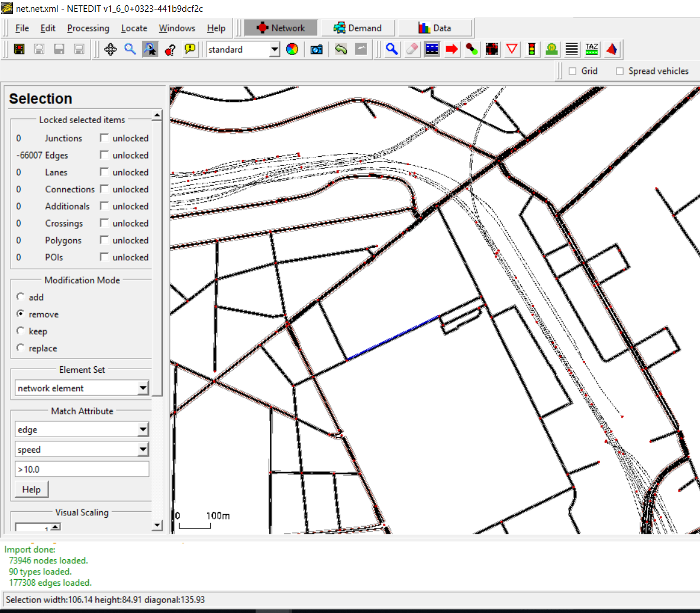Switch to Network supermode
The height and width of the screenshot is (613, 700).
click(x=281, y=28)
